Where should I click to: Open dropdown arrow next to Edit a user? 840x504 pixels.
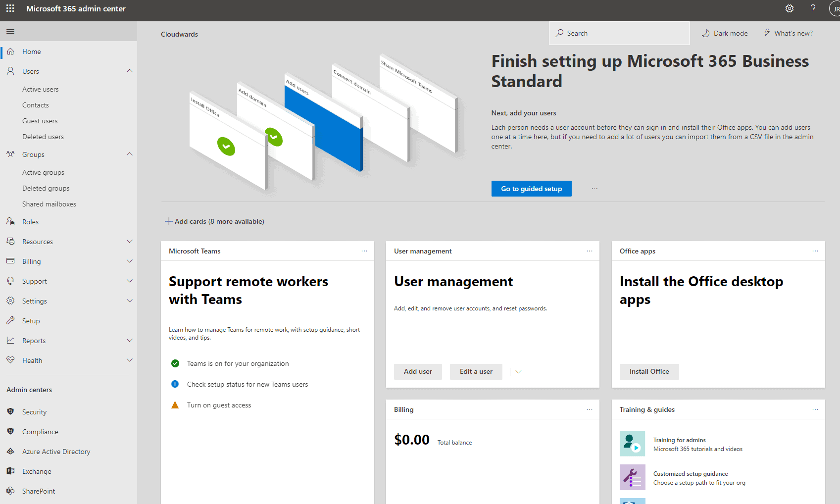coord(518,372)
